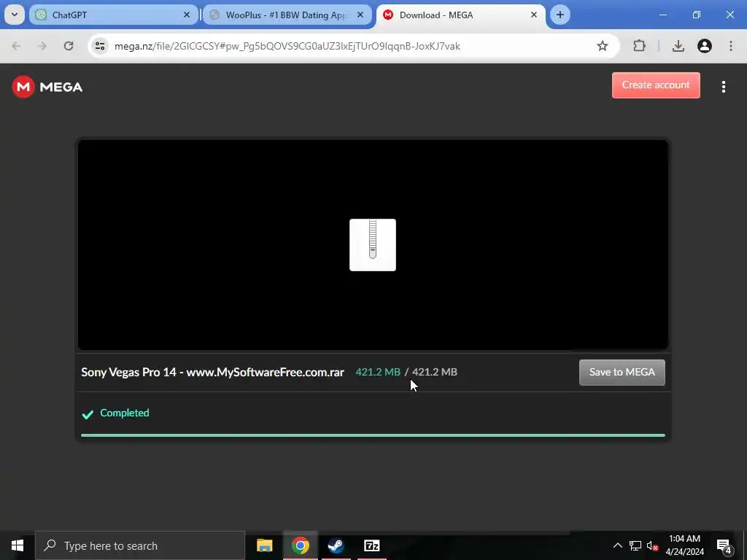Reload the current page

click(x=69, y=46)
